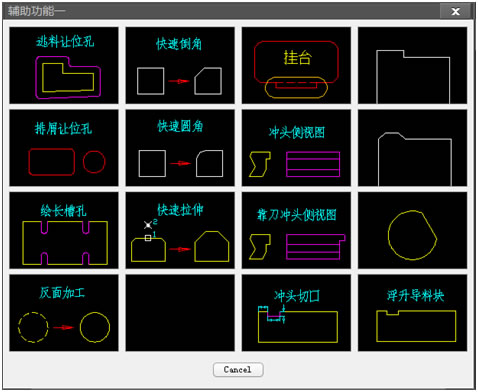478x392 pixels.
Task: Select the 反面加工 reverse machining tile
Action: tap(64, 313)
